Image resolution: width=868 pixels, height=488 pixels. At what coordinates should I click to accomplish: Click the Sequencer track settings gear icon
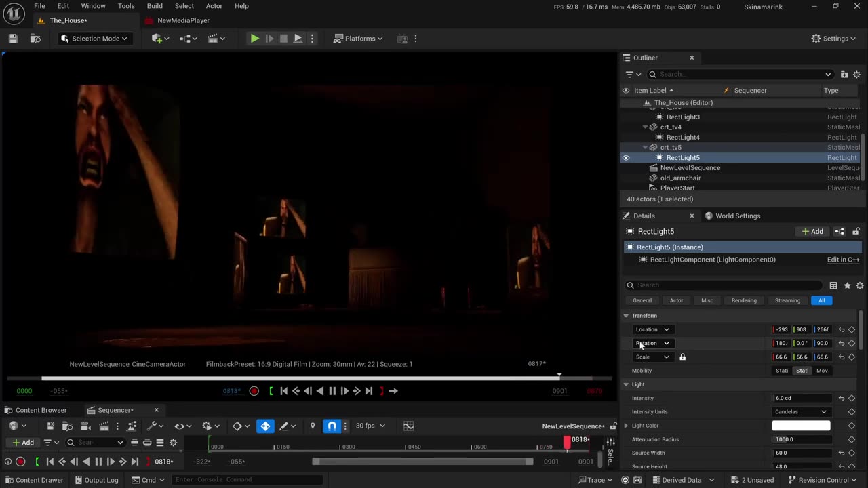(174, 443)
